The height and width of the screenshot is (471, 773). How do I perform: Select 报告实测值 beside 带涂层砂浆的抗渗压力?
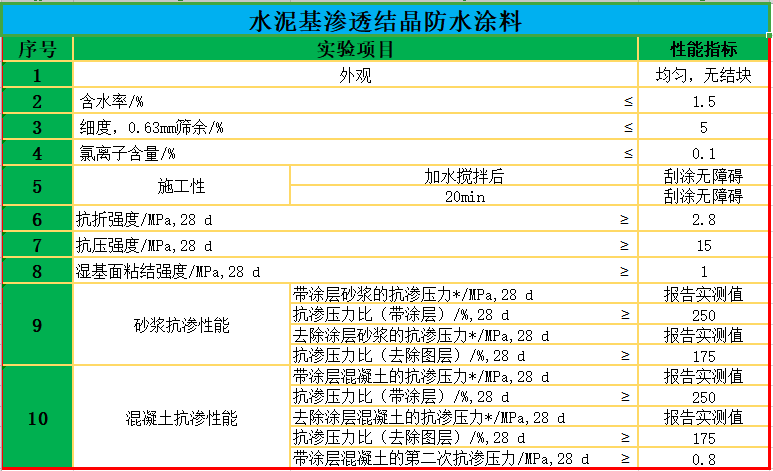coord(703,294)
